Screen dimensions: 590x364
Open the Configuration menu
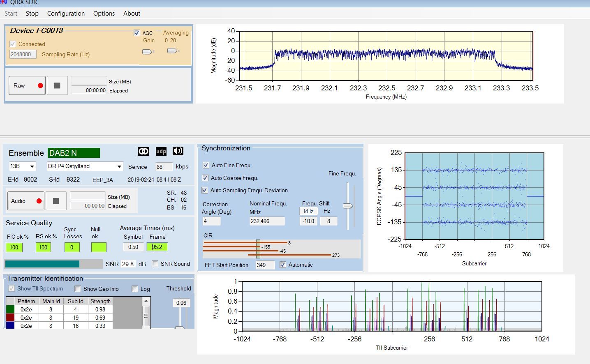(66, 14)
